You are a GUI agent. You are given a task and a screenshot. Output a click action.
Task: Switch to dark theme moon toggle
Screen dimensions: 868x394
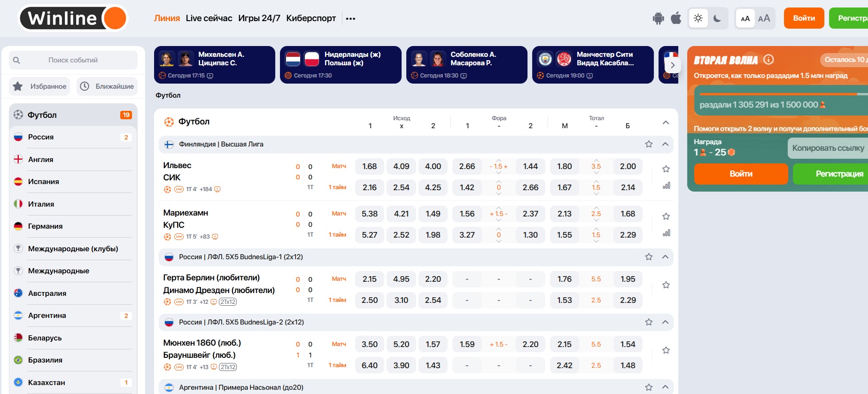tap(717, 18)
